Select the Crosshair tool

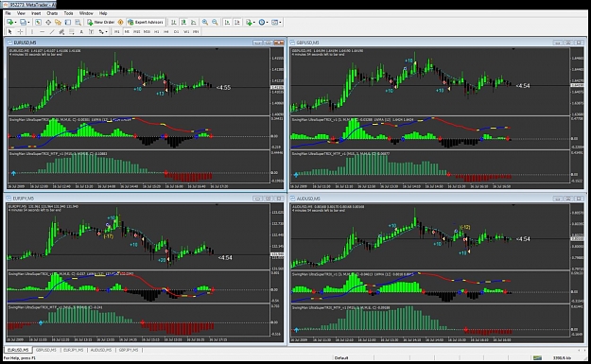(20, 32)
